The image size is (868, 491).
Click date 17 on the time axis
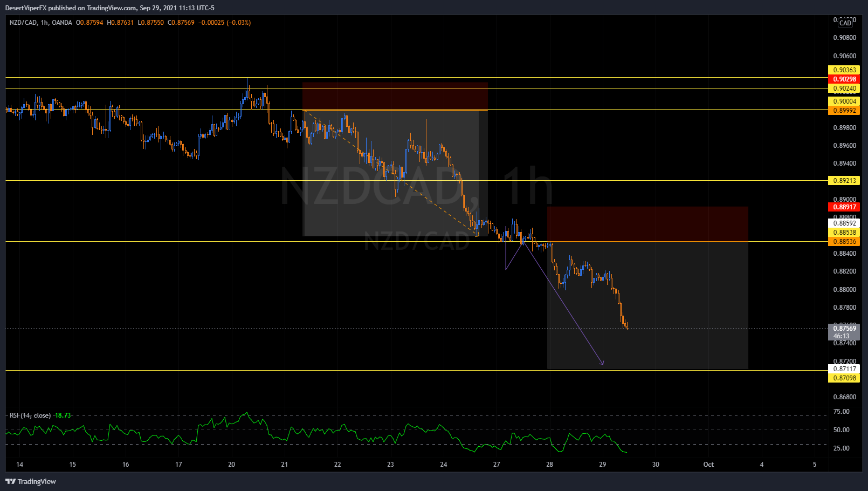(x=178, y=465)
